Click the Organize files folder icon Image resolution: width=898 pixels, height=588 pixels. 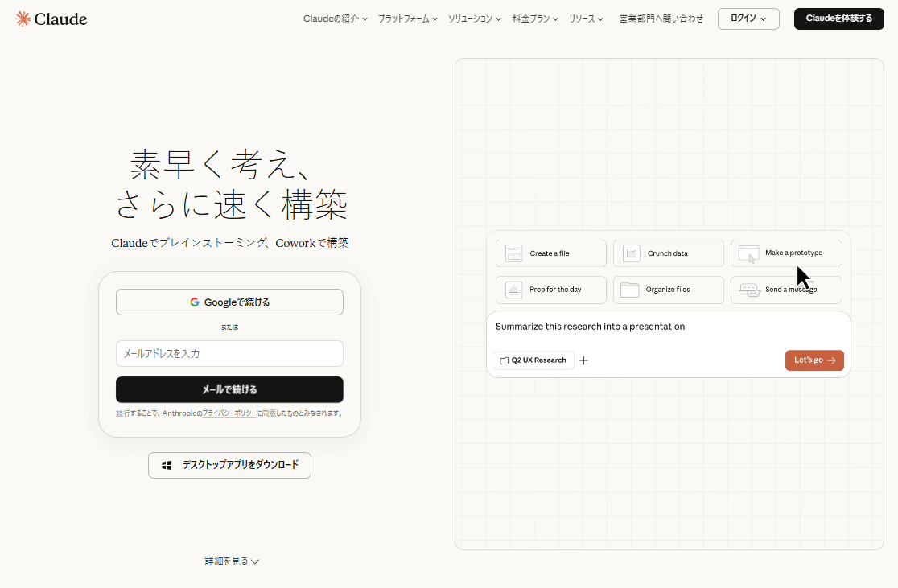(x=630, y=290)
